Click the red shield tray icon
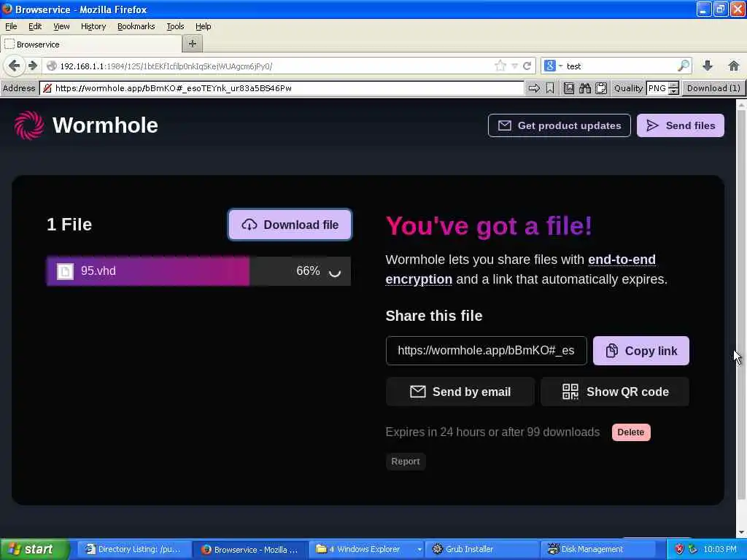The image size is (747, 560). 679,549
